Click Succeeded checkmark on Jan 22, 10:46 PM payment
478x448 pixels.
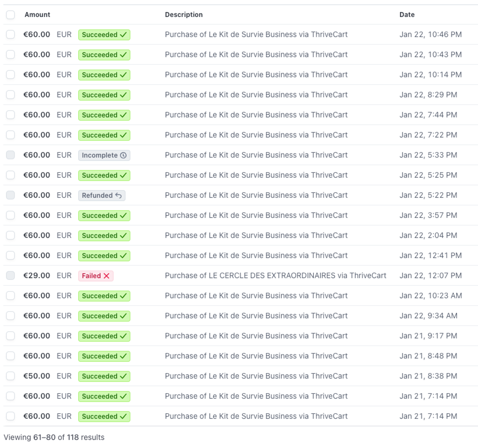point(123,35)
